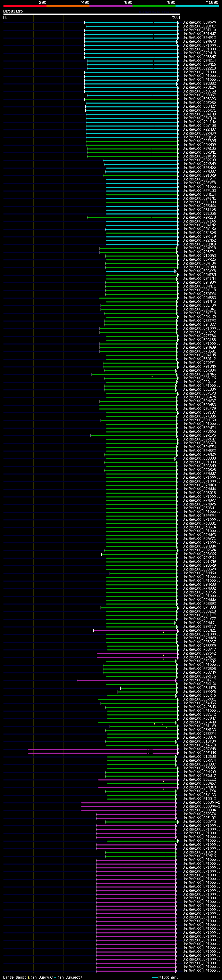Open hit UniRef100_Q9HDW7
The width and height of the screenshot is (222, 980).
click(x=199, y=764)
